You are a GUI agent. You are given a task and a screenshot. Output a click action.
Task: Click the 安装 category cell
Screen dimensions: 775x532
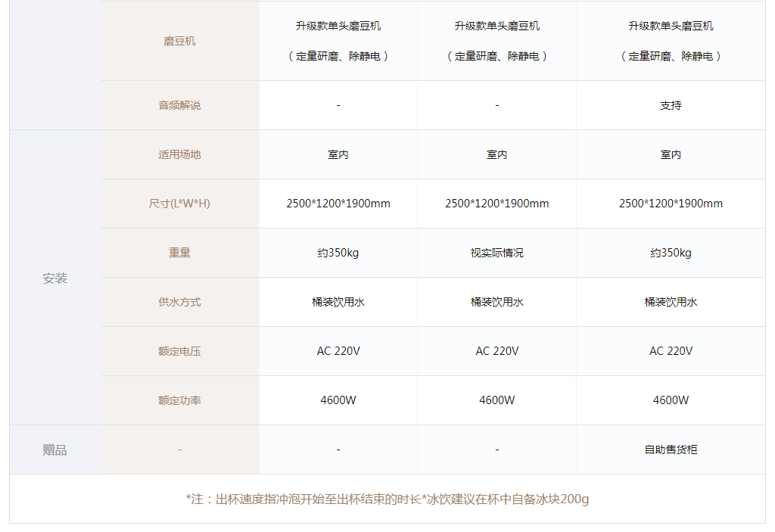pos(54,278)
